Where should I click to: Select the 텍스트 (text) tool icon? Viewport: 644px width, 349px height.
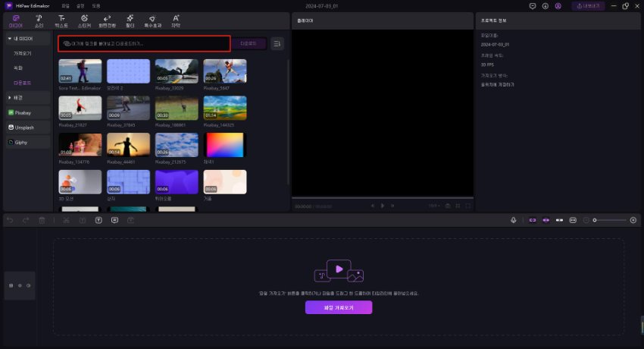pyautogui.click(x=61, y=17)
